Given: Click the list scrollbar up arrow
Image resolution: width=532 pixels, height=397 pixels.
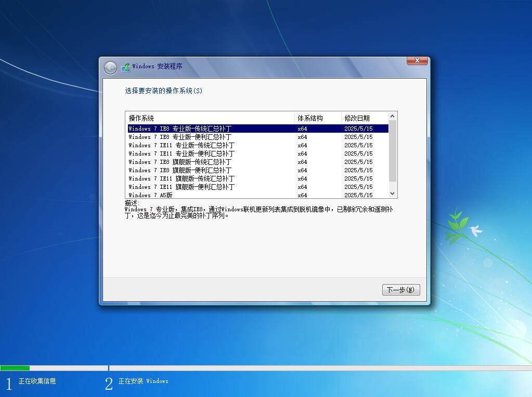Looking at the screenshot, I should (x=393, y=116).
